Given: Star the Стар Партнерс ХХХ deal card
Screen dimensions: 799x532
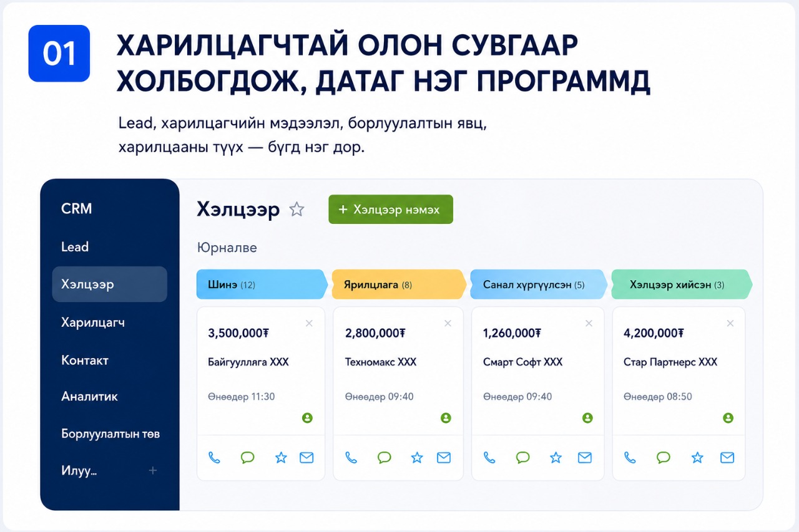Looking at the screenshot, I should 697,458.
